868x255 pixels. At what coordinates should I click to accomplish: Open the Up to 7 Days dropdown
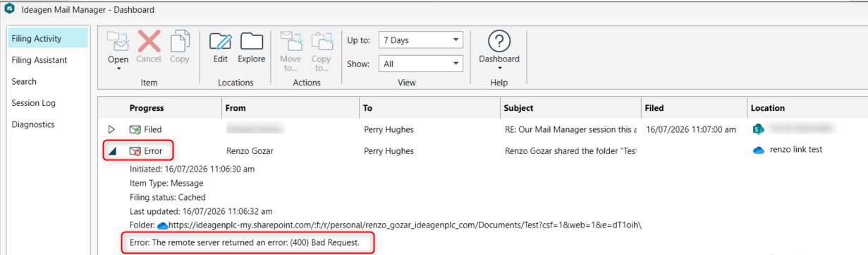point(420,40)
